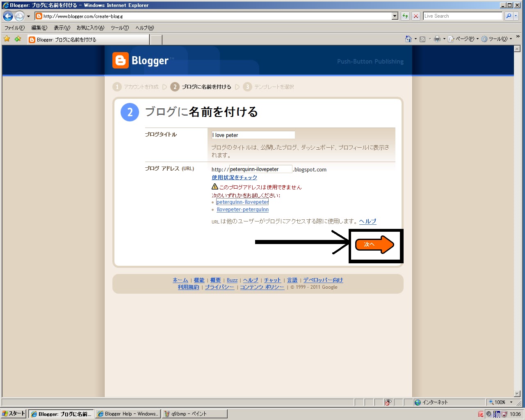Click the コンテンツ ポリシー footer link
The height and width of the screenshot is (420, 525).
point(262,287)
